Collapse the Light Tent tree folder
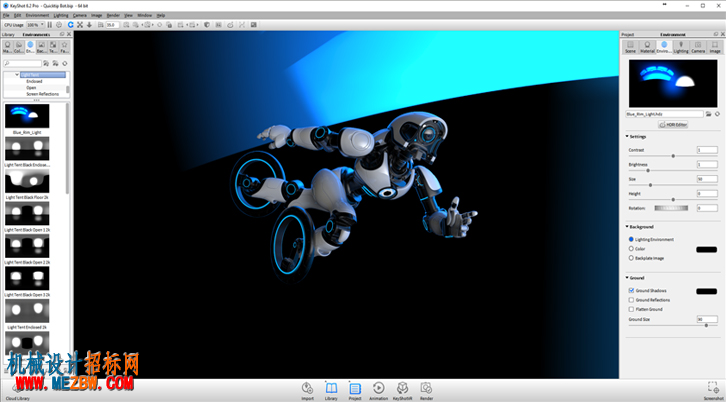Image resolution: width=726 pixels, height=402 pixels. 17,75
